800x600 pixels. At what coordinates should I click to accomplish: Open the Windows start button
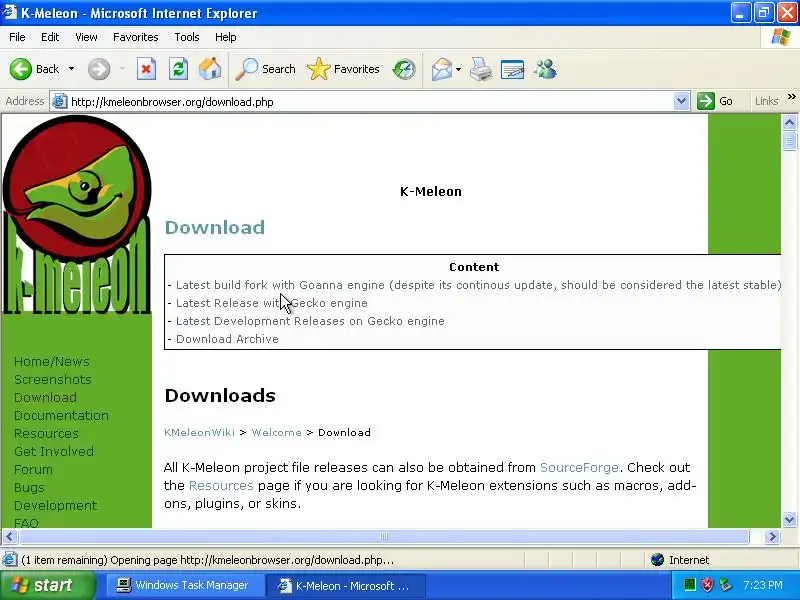point(47,585)
